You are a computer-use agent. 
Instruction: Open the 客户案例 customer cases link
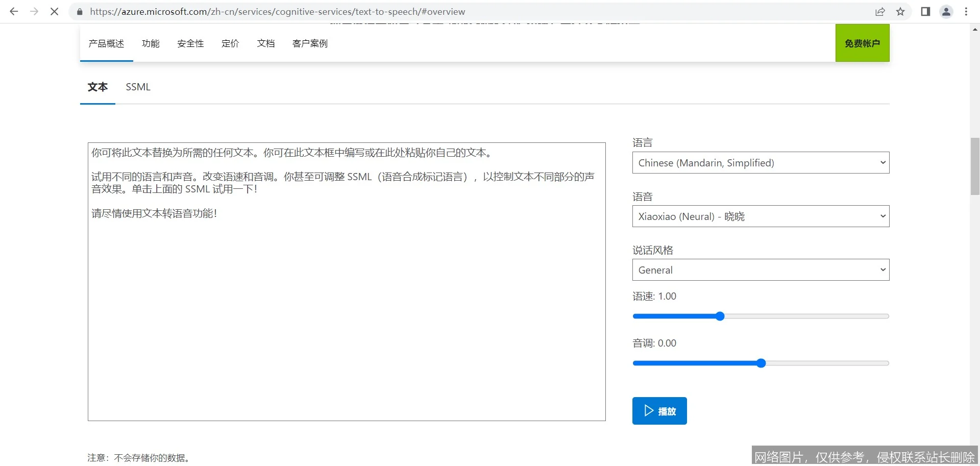coord(309,43)
